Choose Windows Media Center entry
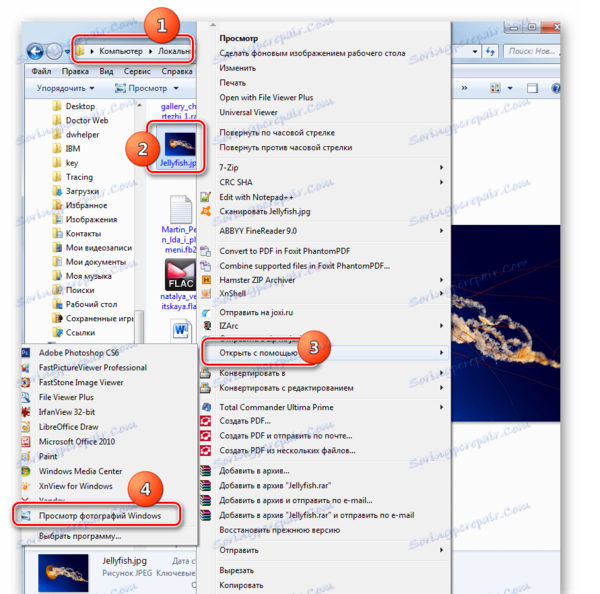 80,471
